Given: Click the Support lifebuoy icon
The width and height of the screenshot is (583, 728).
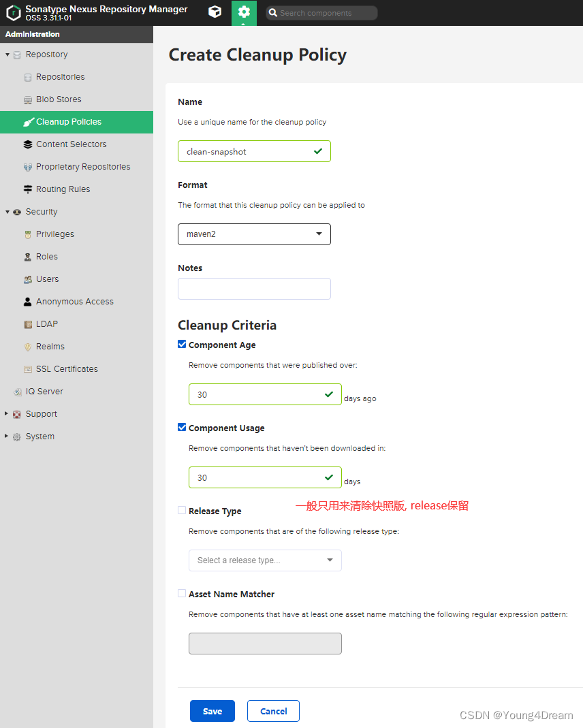Looking at the screenshot, I should click(17, 414).
